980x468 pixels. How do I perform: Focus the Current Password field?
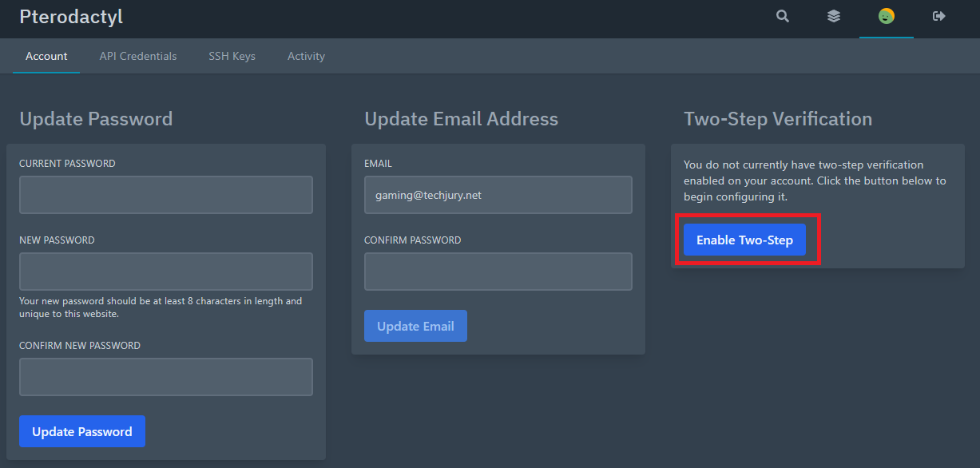(166, 195)
